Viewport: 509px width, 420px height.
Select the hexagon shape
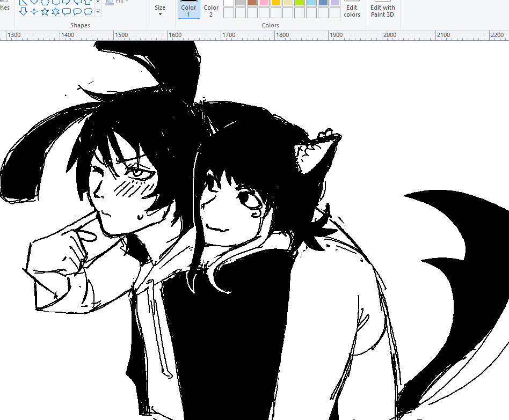pos(55,2)
